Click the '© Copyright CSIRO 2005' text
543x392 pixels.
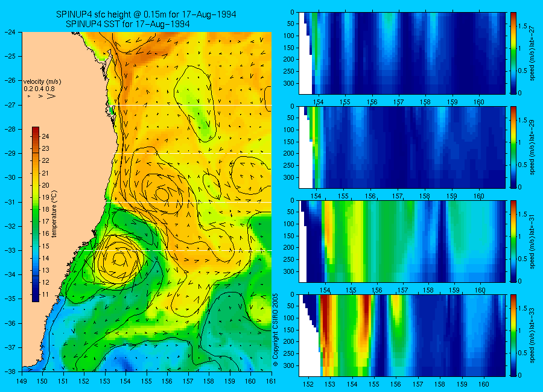coord(276,330)
